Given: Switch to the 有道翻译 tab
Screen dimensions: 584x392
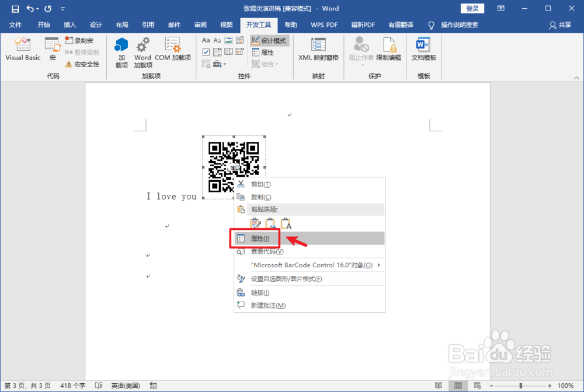Looking at the screenshot, I should click(x=401, y=25).
